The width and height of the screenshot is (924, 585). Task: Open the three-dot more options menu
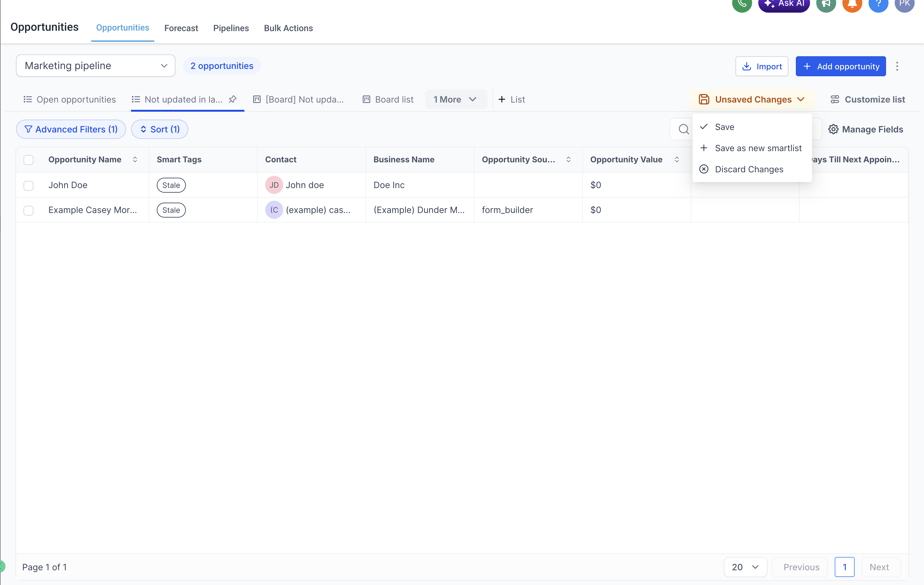click(897, 66)
